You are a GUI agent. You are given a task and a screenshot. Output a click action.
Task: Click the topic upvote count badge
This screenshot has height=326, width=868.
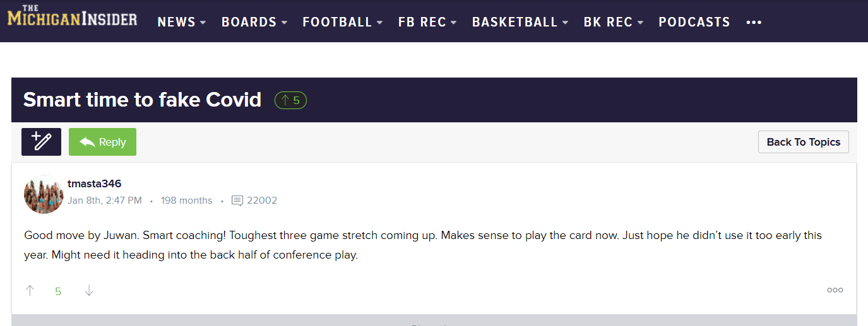[290, 100]
